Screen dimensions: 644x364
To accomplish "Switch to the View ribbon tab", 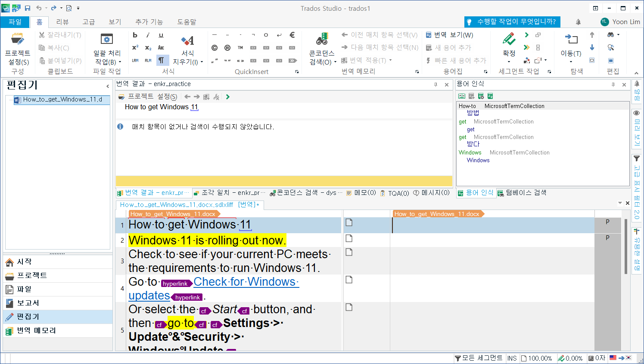I will (115, 22).
